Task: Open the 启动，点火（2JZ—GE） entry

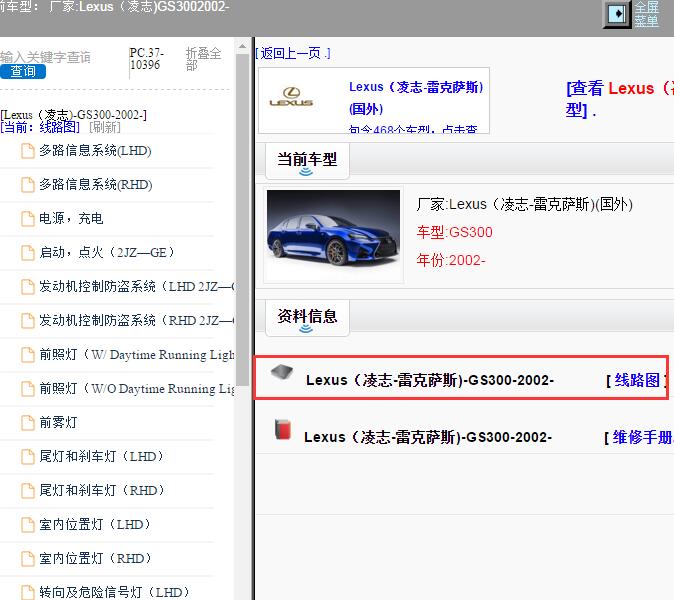Action: pyautogui.click(x=107, y=253)
